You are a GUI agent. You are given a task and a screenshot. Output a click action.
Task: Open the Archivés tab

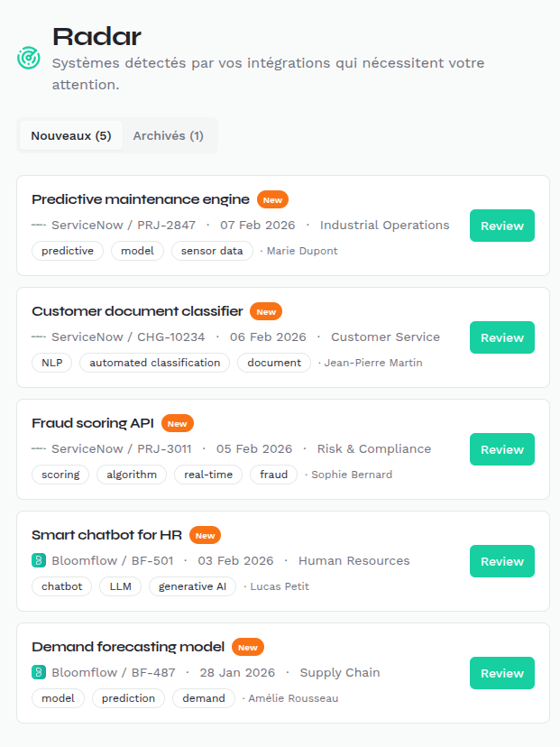coord(168,136)
